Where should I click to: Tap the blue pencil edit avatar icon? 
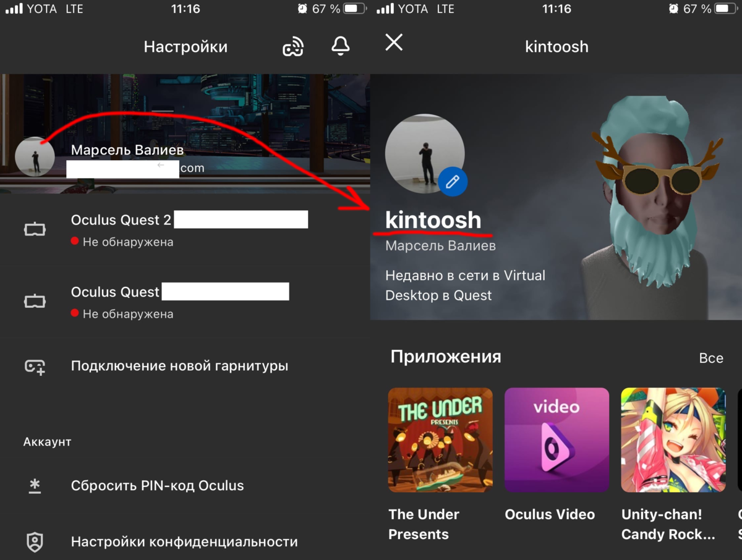click(453, 182)
